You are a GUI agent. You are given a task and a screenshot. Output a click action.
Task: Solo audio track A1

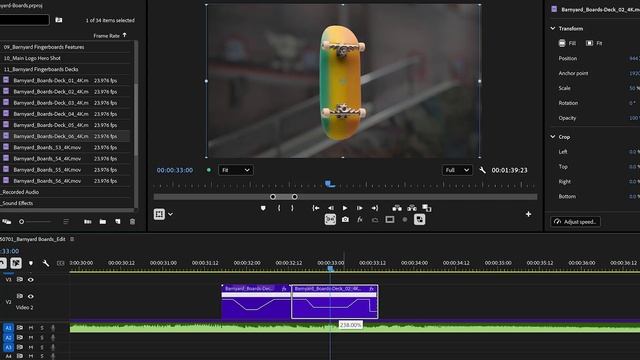[x=42, y=328]
